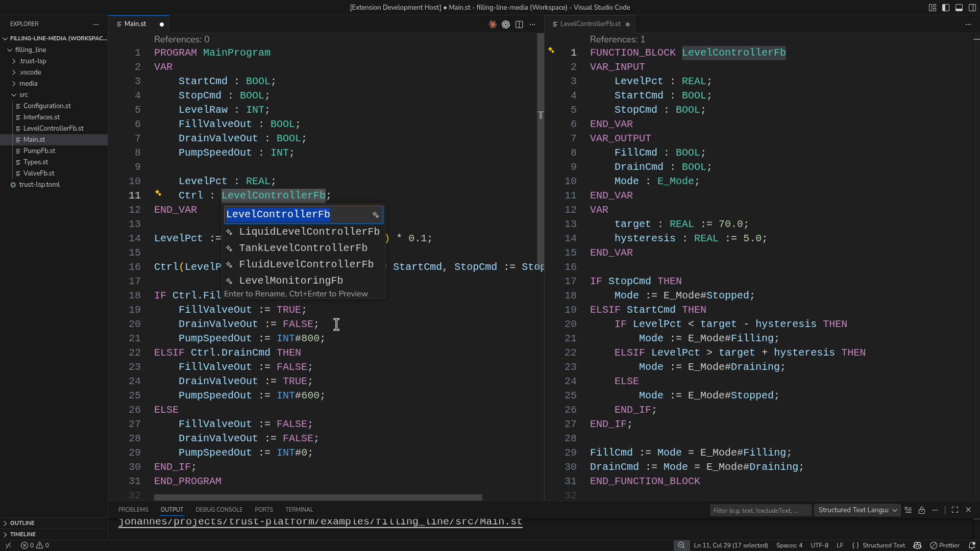This screenshot has height=551, width=980.
Task: Open the GitHub Copilot icon in status bar
Action: (917, 545)
